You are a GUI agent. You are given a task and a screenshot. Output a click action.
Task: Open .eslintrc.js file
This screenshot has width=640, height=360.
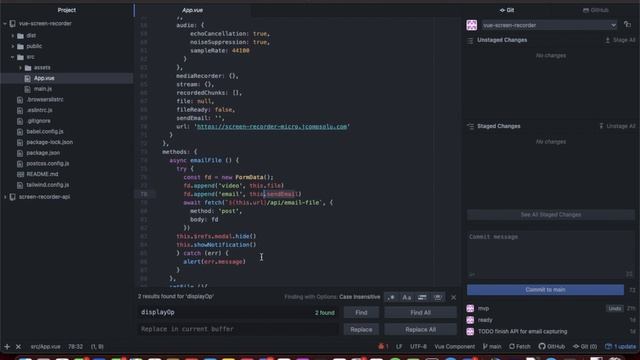click(x=40, y=110)
